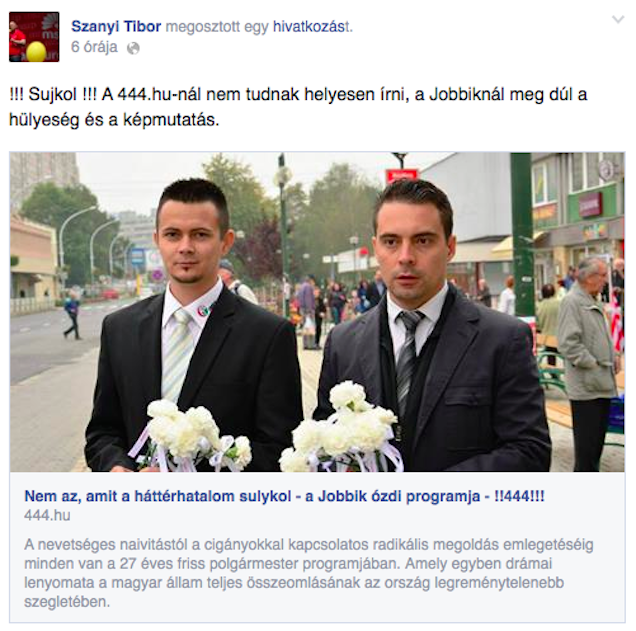Expand the post options chevron arrow
Viewport: 636px width, 631px height.
(x=618, y=19)
